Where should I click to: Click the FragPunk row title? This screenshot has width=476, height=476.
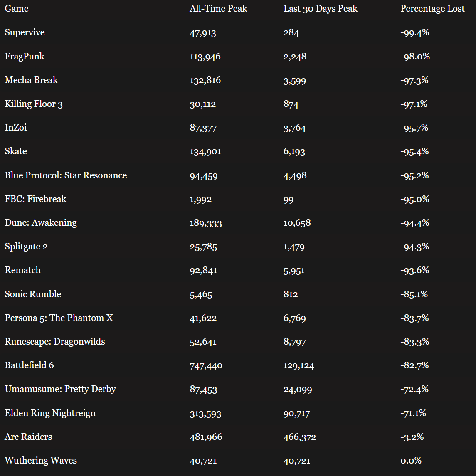(25, 57)
